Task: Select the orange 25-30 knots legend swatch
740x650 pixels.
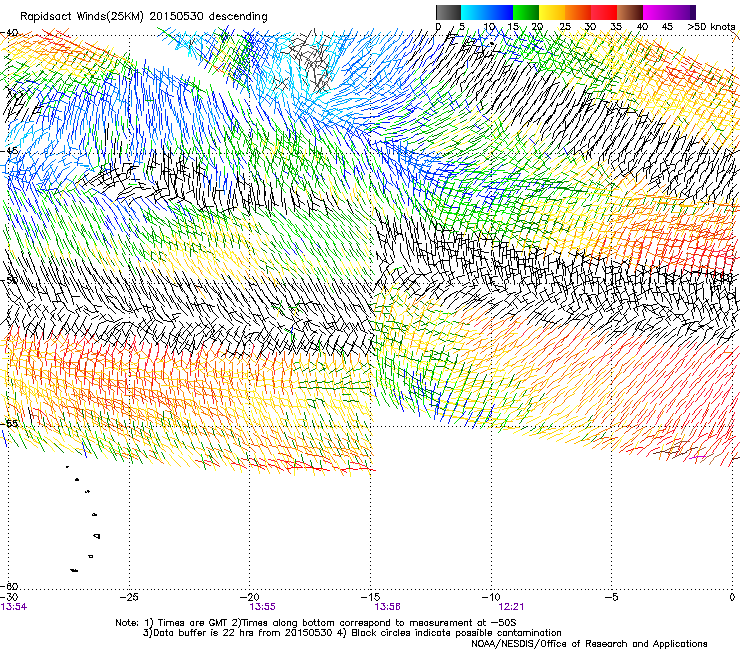Action: tap(578, 12)
